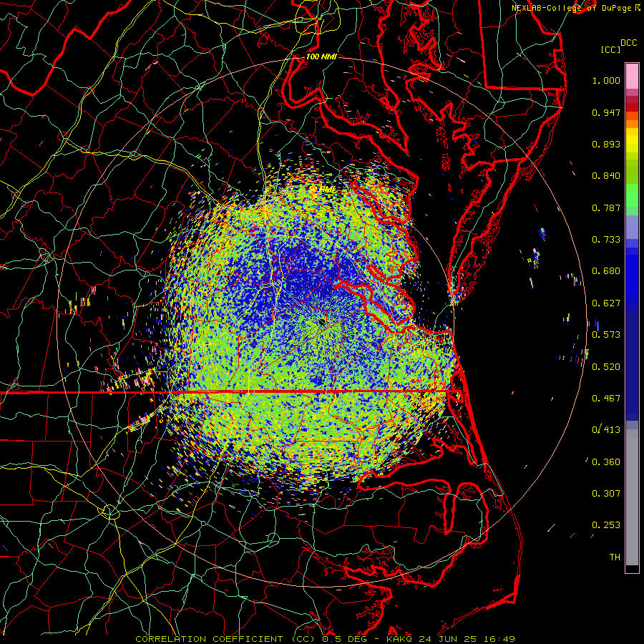644x644 pixels.
Task: Click the radar site at the sweep center
Action: coord(322,322)
